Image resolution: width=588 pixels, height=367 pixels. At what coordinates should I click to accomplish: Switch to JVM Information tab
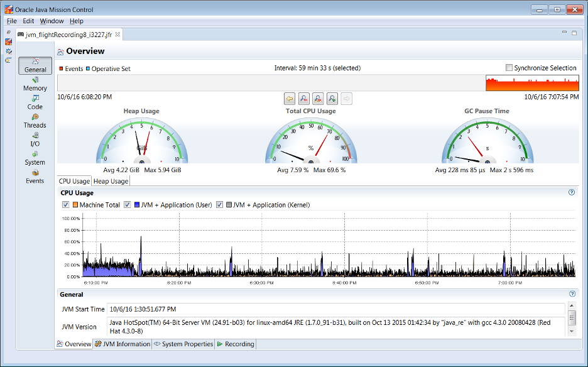(122, 344)
